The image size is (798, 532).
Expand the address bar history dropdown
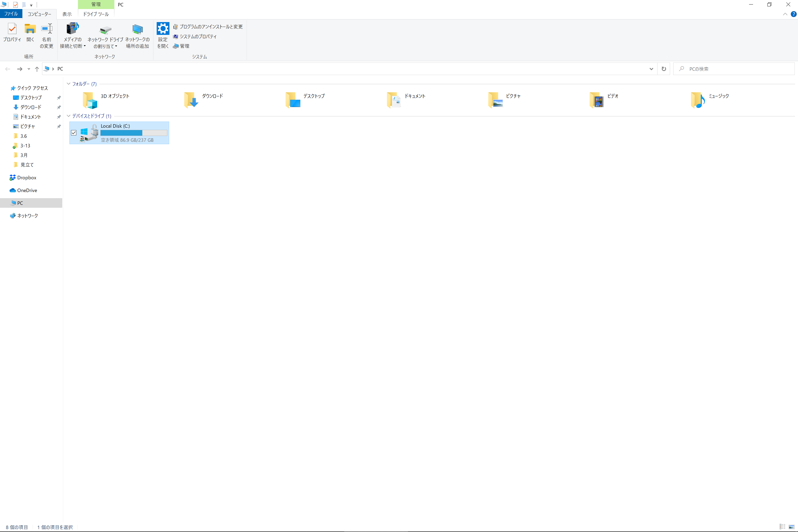pyautogui.click(x=651, y=69)
